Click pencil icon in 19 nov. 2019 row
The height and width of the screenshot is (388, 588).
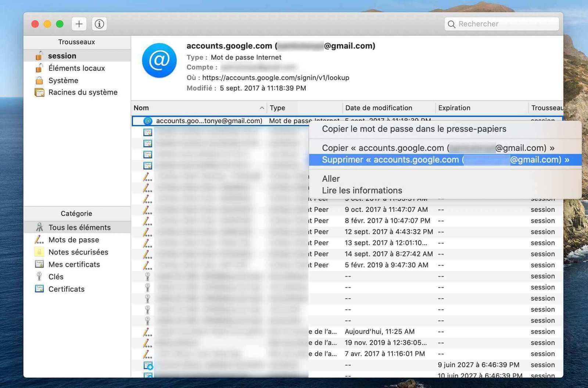[147, 343]
